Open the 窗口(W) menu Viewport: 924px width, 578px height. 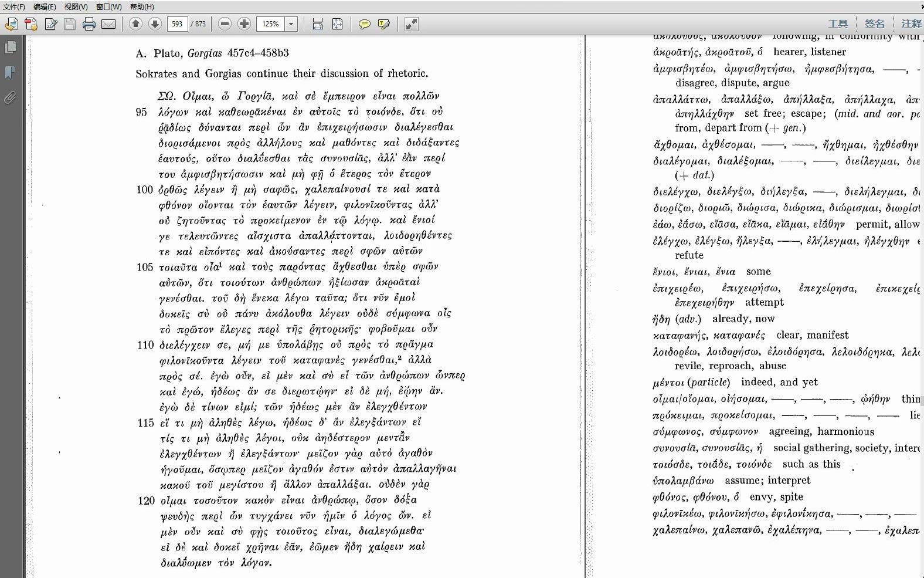point(108,6)
